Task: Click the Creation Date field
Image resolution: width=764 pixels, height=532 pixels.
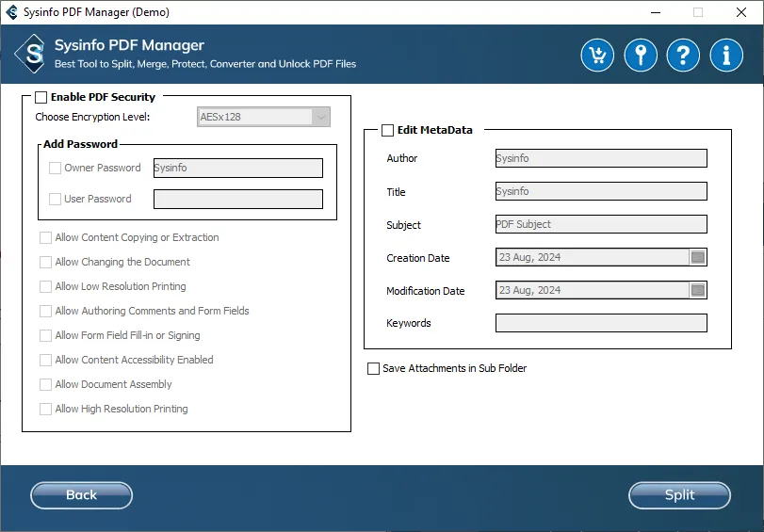Action: point(592,257)
